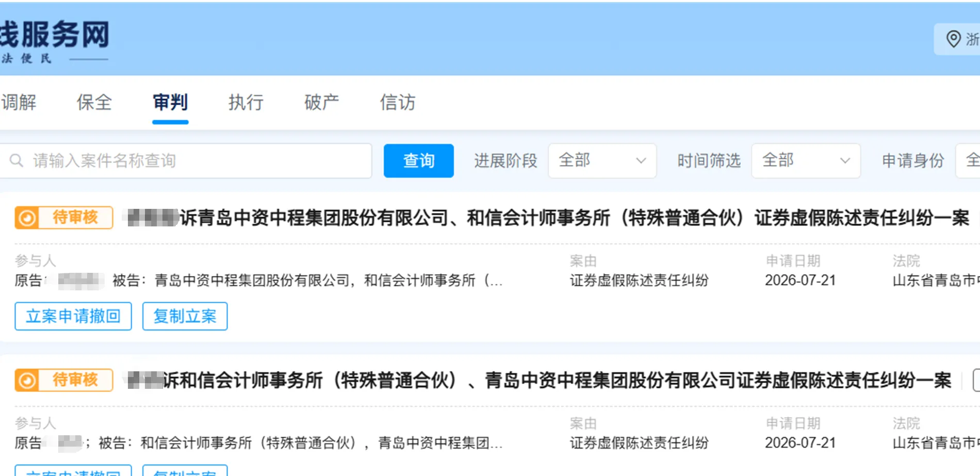
Task: Click 立案申请撤回 for the first case
Action: click(x=73, y=316)
